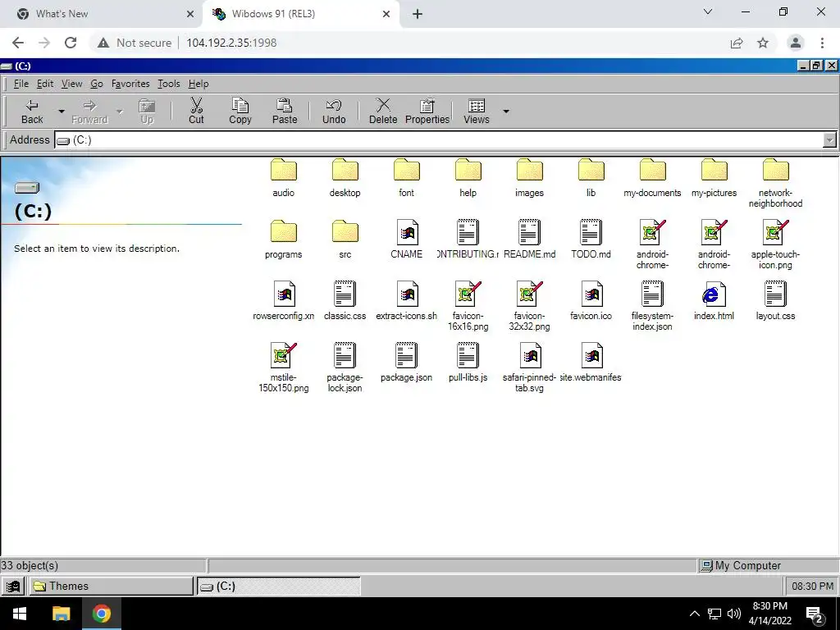Click the Chrome profile avatar icon
The width and height of the screenshot is (840, 630).
pyautogui.click(x=796, y=43)
